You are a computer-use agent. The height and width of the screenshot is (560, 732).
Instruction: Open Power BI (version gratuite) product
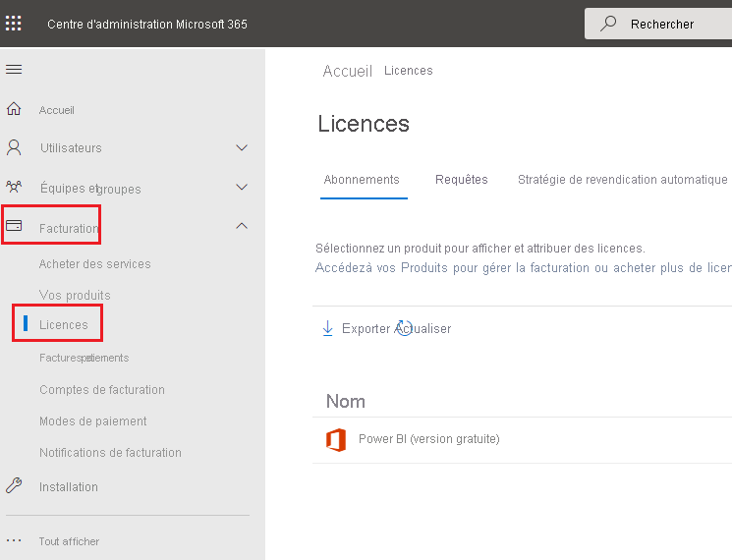click(429, 439)
